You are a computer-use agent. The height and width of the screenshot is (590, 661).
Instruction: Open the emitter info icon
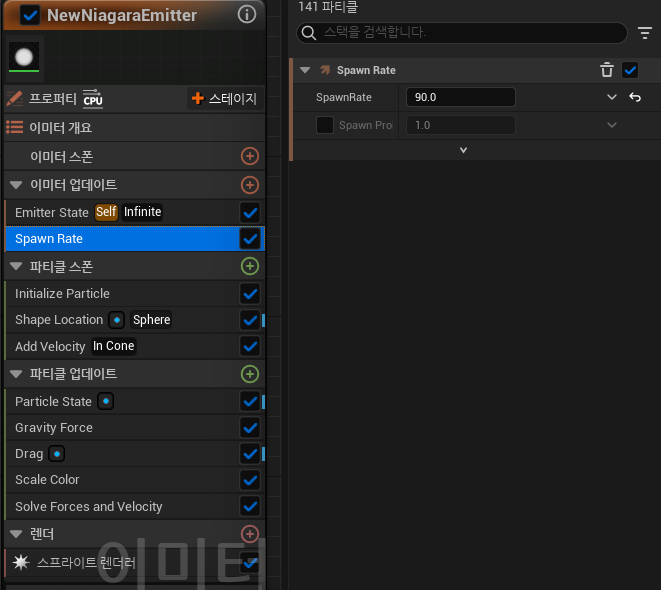pyautogui.click(x=247, y=14)
